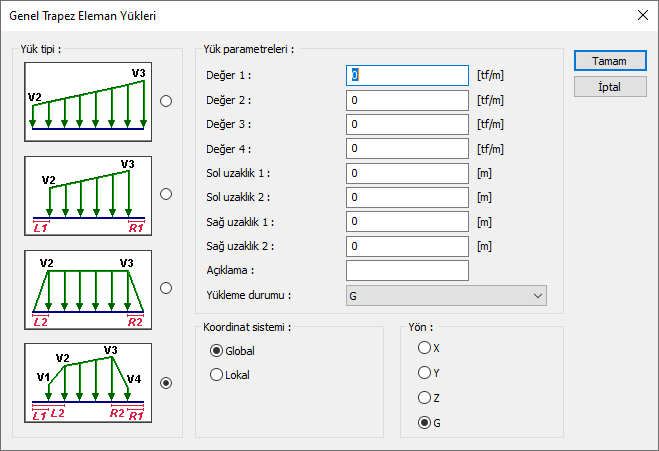Click the Değer 4 input field
Image resolution: width=659 pixels, height=451 pixels.
[407, 149]
